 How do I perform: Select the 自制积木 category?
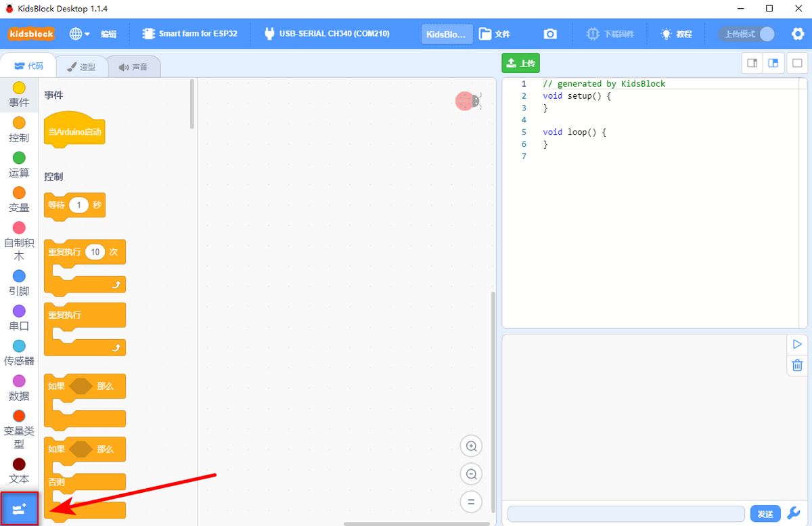19,242
